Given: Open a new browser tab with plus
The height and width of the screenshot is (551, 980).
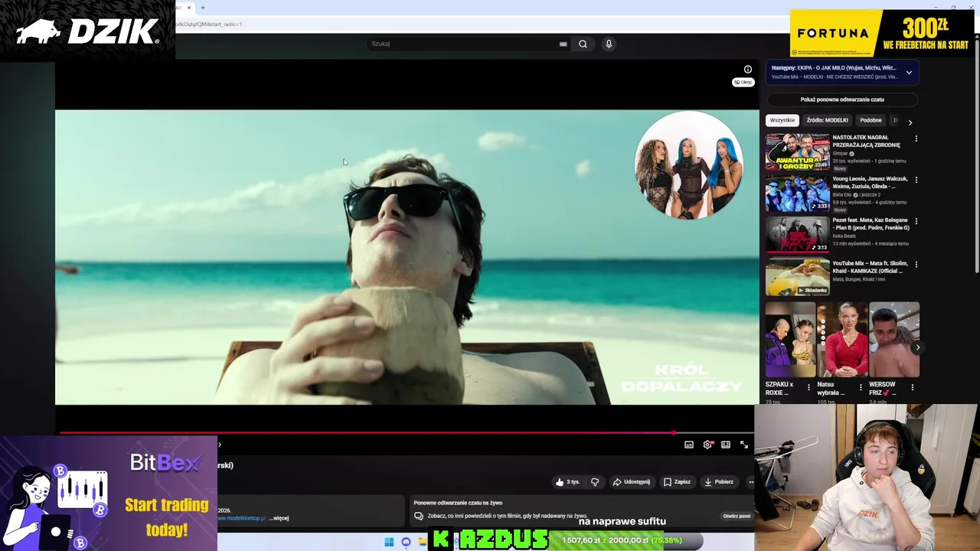Looking at the screenshot, I should pyautogui.click(x=203, y=8).
